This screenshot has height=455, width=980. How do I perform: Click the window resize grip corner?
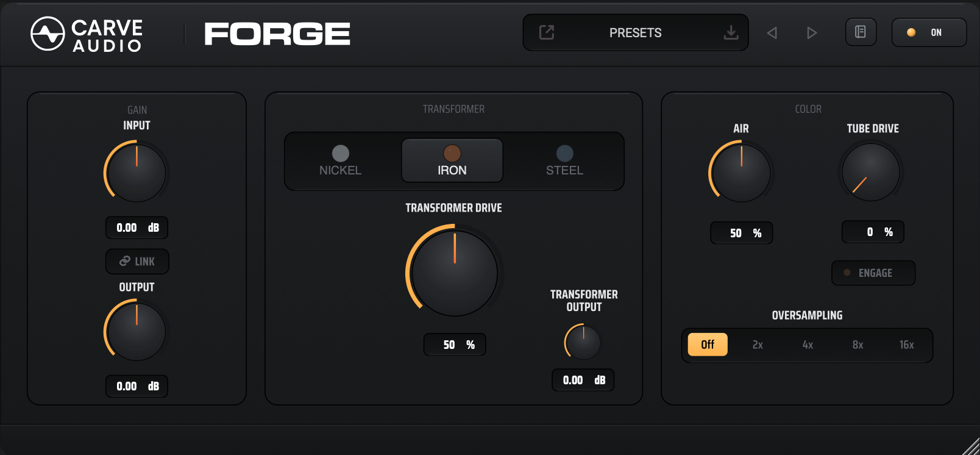970,446
